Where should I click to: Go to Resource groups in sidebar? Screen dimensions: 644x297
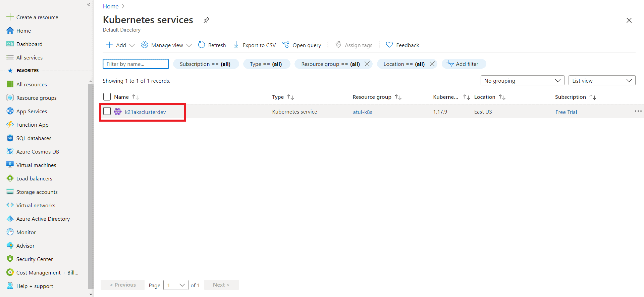(x=36, y=98)
